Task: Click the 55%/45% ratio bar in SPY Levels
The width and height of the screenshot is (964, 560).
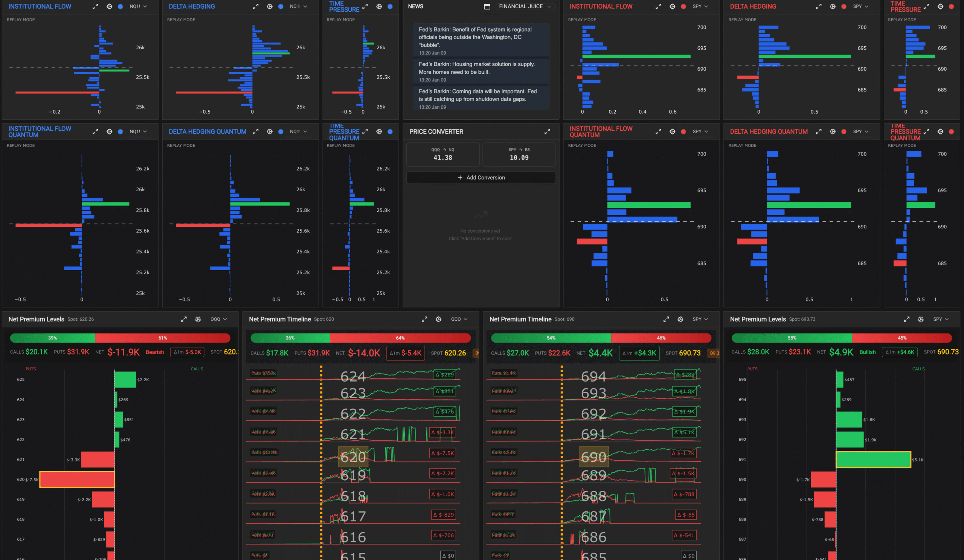Action: [x=842, y=338]
